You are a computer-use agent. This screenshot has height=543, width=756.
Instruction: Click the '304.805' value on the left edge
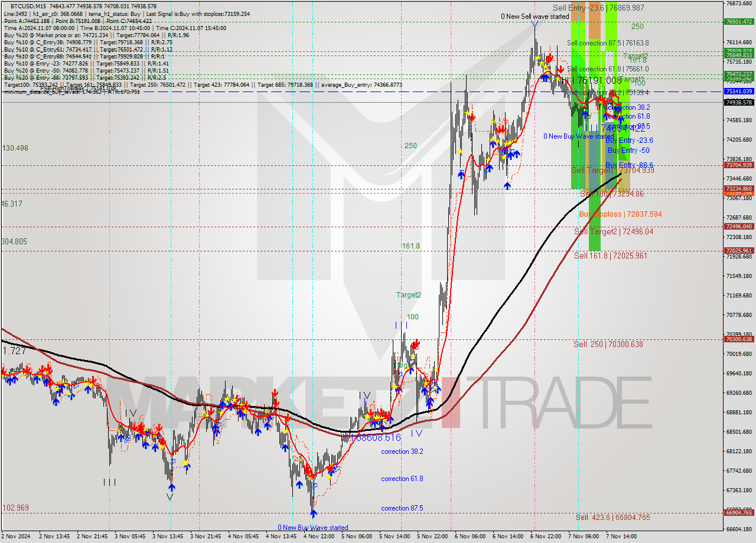[15, 241]
